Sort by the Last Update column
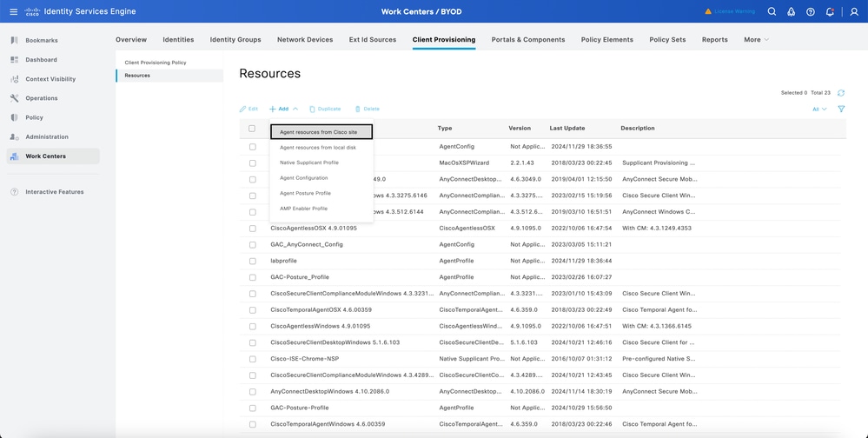Screen dimensions: 868x438 click(x=567, y=129)
